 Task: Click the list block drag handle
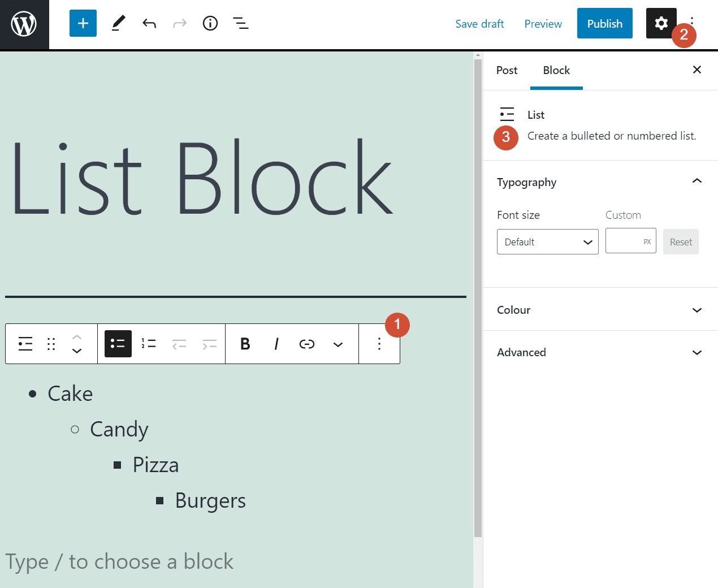point(51,343)
